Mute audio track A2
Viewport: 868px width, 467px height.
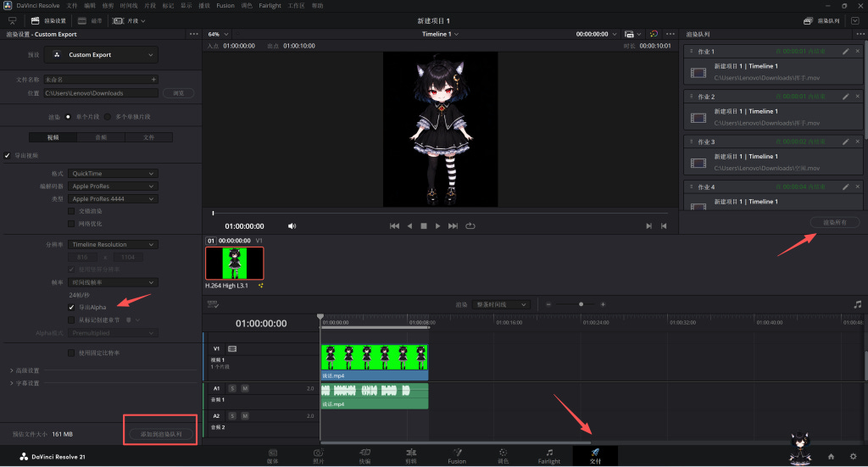coord(245,415)
